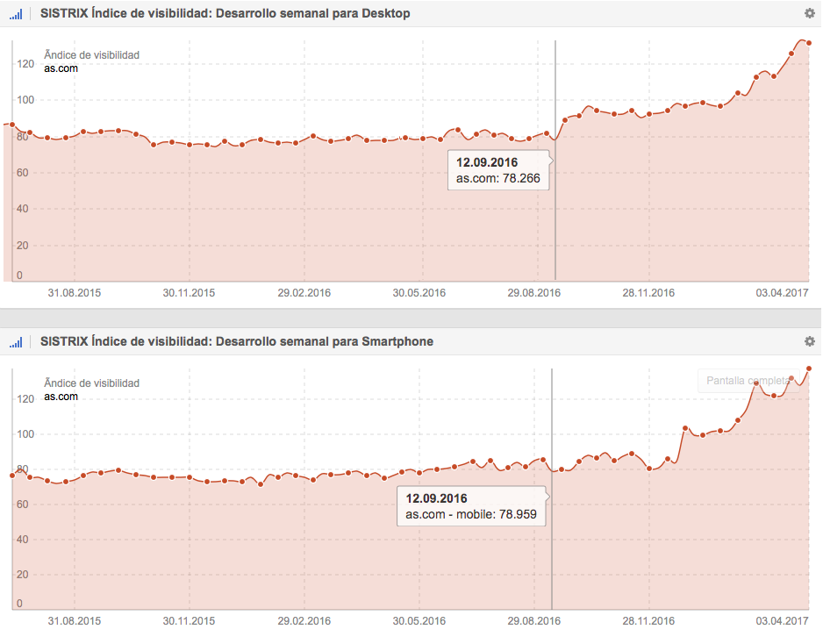
Task: Toggle as.com legend entry in Desktop chart
Action: tap(61, 68)
